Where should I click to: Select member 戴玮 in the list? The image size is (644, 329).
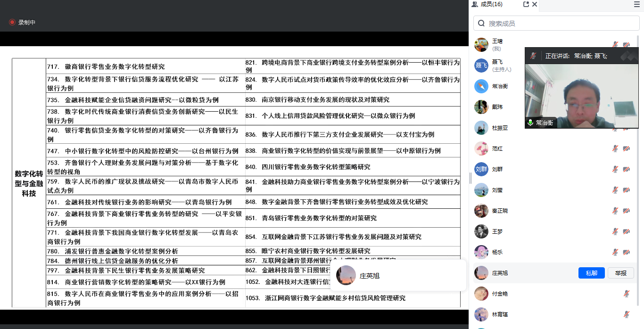(497, 107)
